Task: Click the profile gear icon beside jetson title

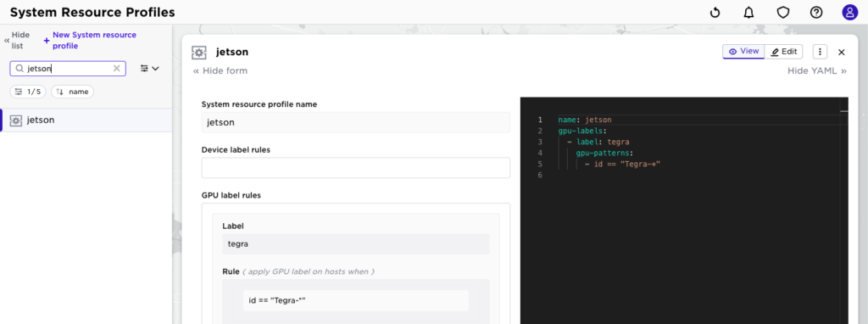Action: [198, 52]
